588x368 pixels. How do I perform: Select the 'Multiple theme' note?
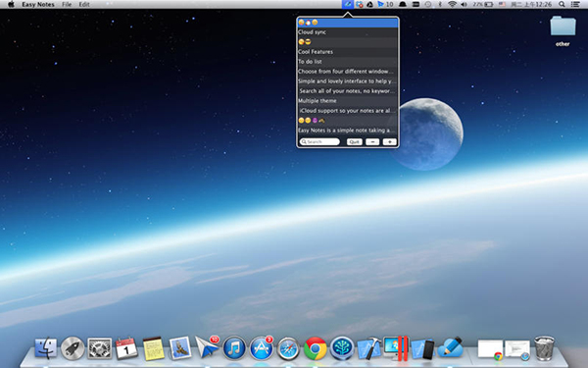[x=348, y=101]
